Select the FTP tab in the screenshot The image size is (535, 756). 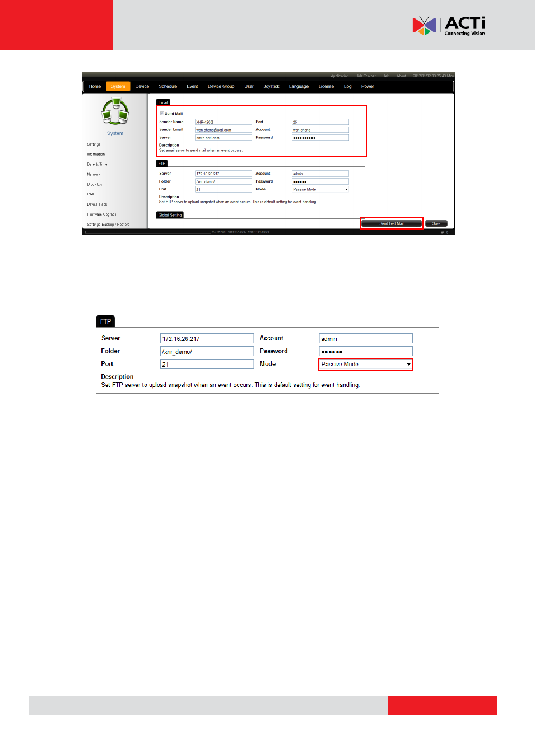tap(162, 164)
